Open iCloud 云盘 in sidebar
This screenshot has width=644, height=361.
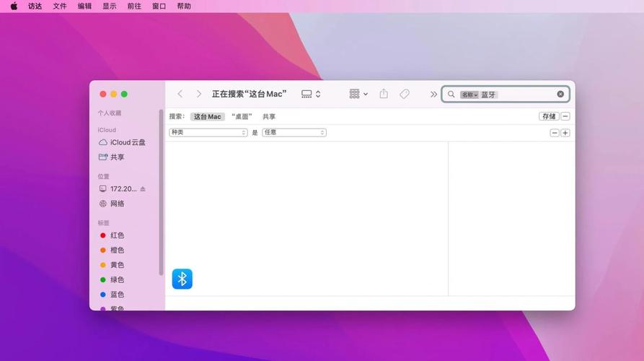[123, 142]
